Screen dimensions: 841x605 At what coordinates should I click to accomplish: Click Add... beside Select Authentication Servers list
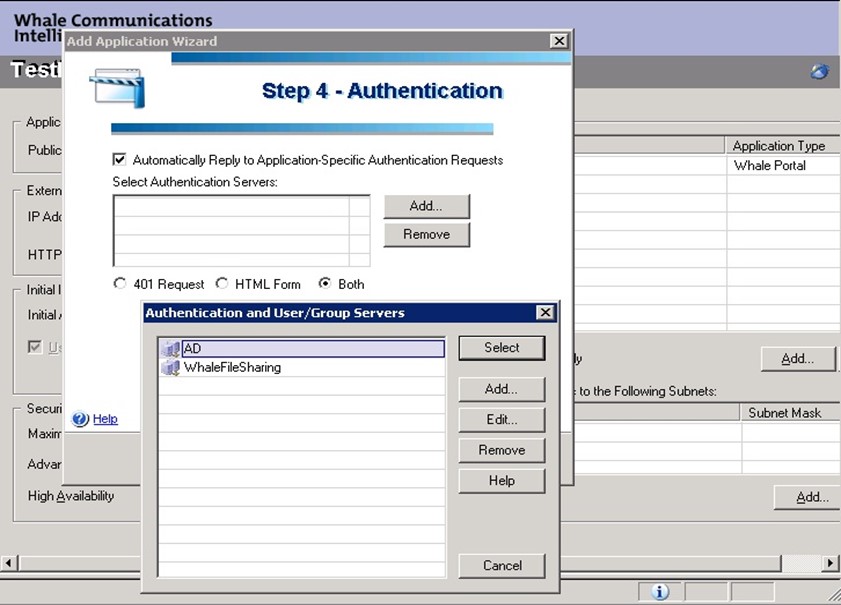(426, 206)
